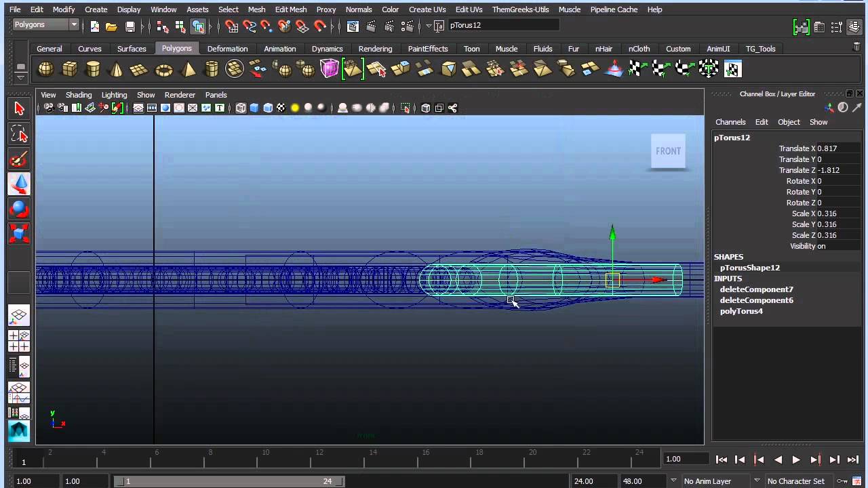868x488 pixels.
Task: Create a polygon pipe from shelf
Action: (212, 69)
